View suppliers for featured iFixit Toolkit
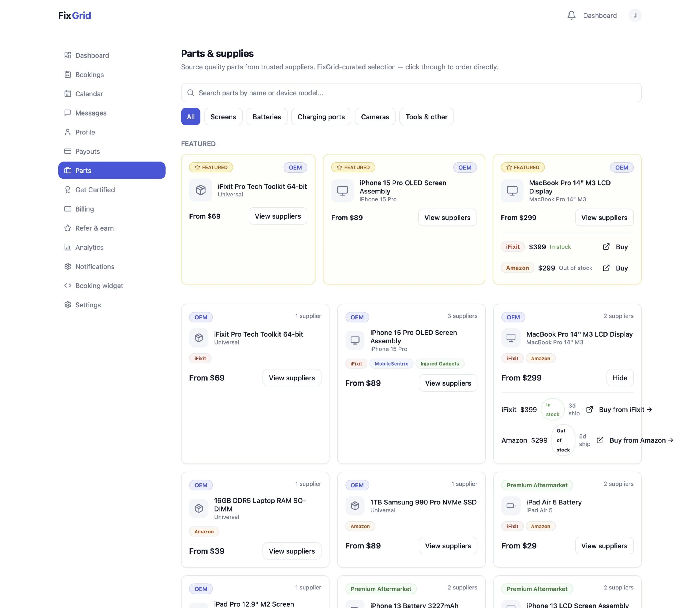 coord(278,216)
